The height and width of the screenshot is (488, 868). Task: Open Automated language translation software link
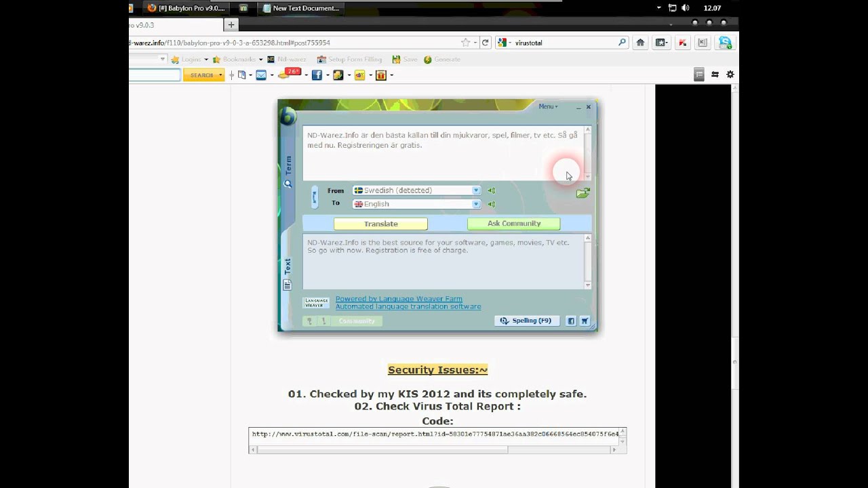[408, 306]
